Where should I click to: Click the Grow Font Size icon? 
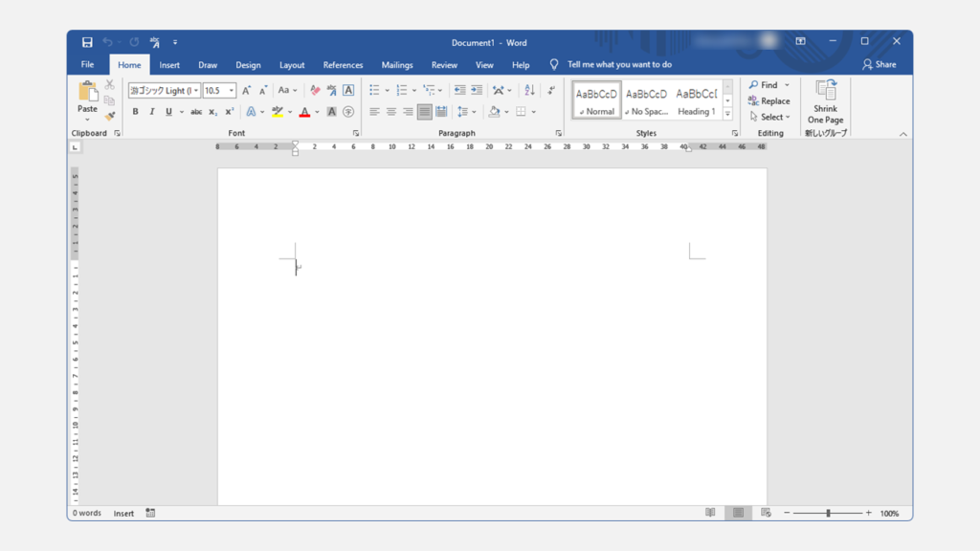pos(246,91)
